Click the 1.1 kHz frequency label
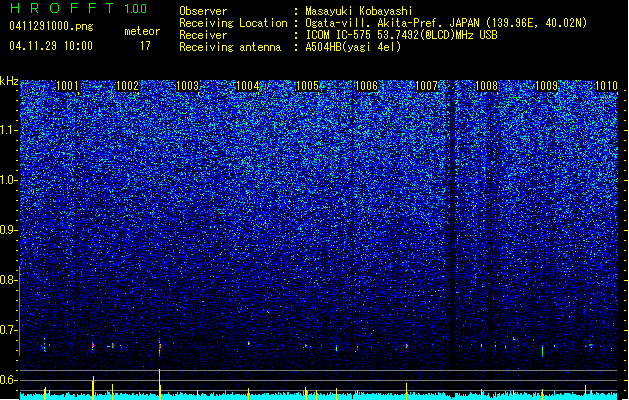Image resolution: width=629 pixels, height=400 pixels. pyautogui.click(x=9, y=130)
